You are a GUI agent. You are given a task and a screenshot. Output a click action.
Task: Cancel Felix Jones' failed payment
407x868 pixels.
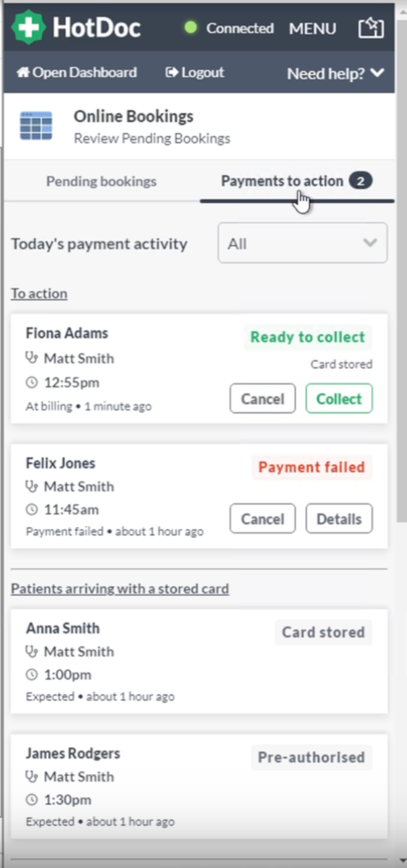pos(262,519)
